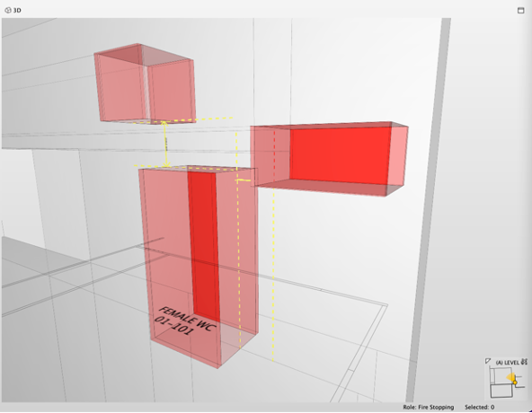Image resolution: width=532 pixels, height=413 pixels.
Task: Click the yellow view cone in minimap
Action: [x=510, y=377]
